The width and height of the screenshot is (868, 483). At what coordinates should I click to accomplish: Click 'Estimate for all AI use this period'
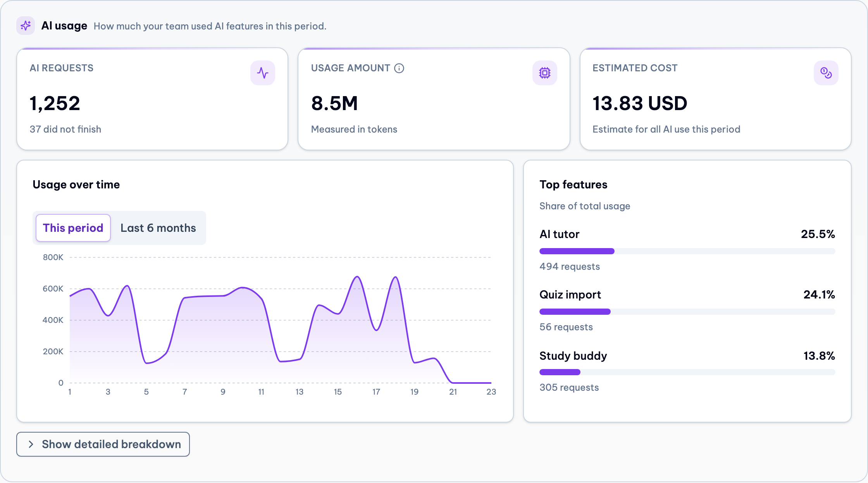point(666,129)
